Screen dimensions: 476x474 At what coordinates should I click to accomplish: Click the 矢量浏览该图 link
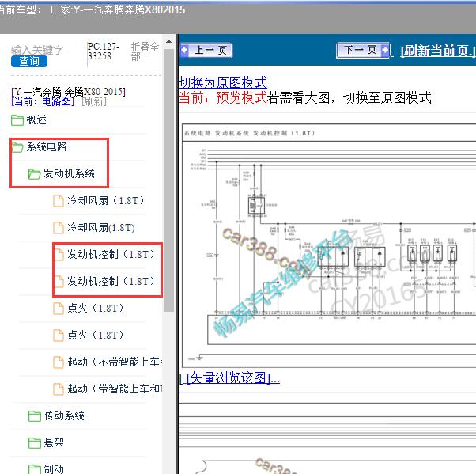click(x=230, y=377)
